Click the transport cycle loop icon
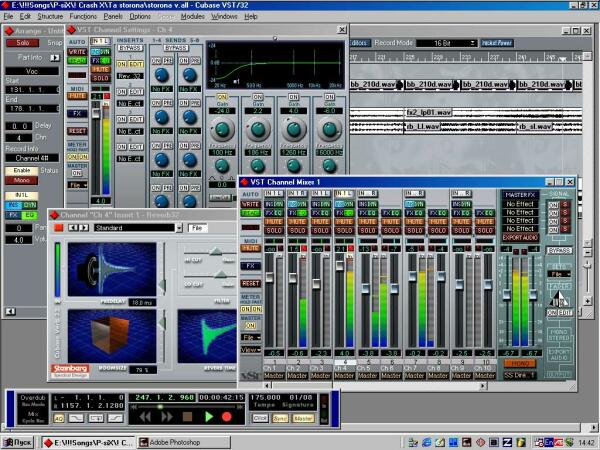Image resolution: width=600 pixels, height=450 pixels. [96, 419]
